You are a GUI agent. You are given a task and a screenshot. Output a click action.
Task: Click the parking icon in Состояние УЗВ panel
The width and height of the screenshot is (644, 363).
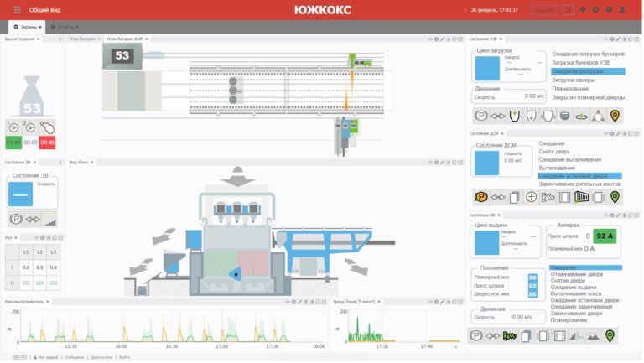click(481, 117)
